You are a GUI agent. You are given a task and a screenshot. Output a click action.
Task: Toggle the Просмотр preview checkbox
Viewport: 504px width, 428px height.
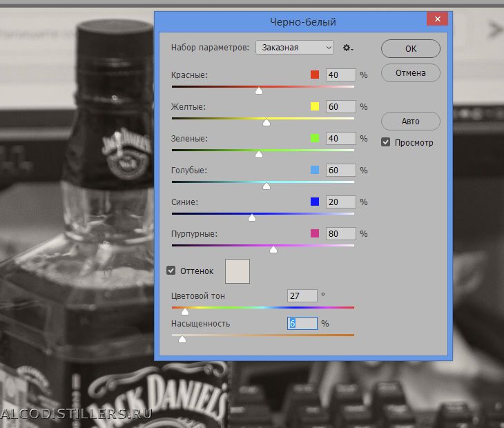coord(386,142)
